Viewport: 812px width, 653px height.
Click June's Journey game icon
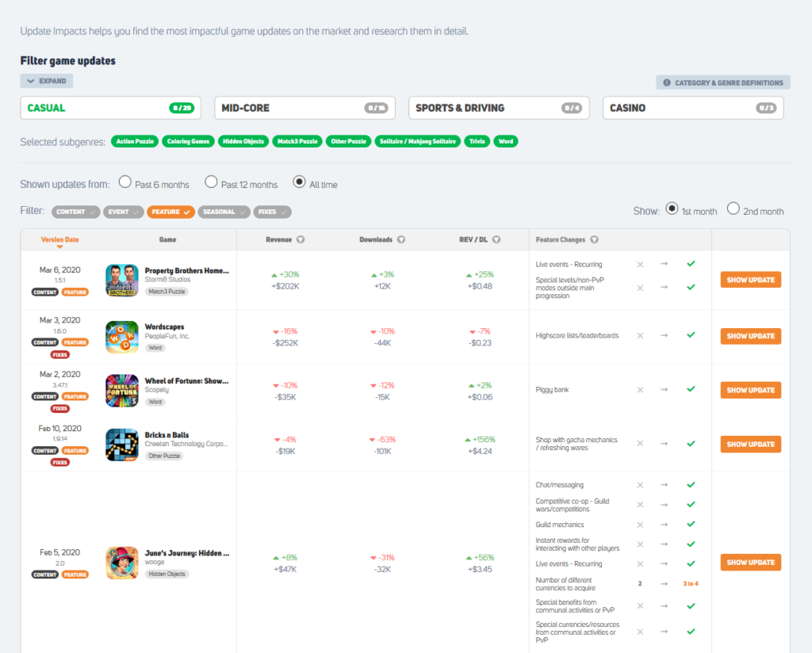click(x=122, y=563)
